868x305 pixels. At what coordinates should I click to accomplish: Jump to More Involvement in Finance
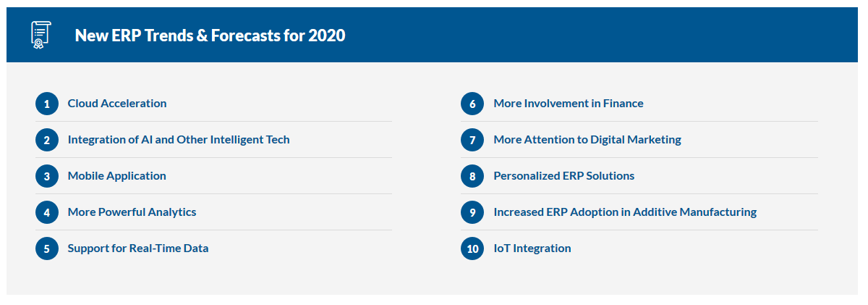point(569,104)
